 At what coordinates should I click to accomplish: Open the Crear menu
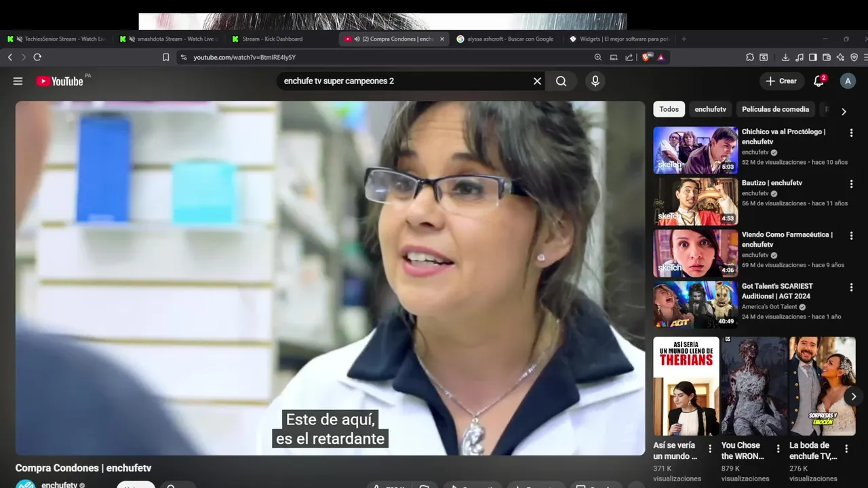pyautogui.click(x=782, y=81)
